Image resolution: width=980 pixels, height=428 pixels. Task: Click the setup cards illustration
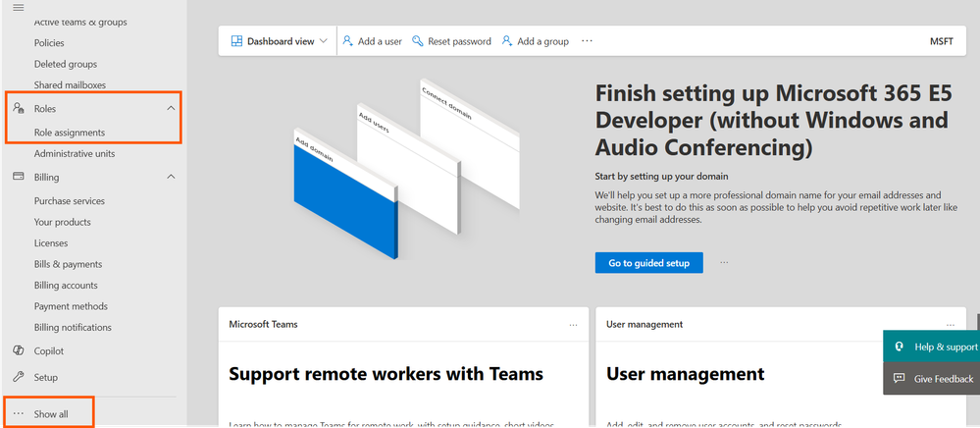[406, 169]
